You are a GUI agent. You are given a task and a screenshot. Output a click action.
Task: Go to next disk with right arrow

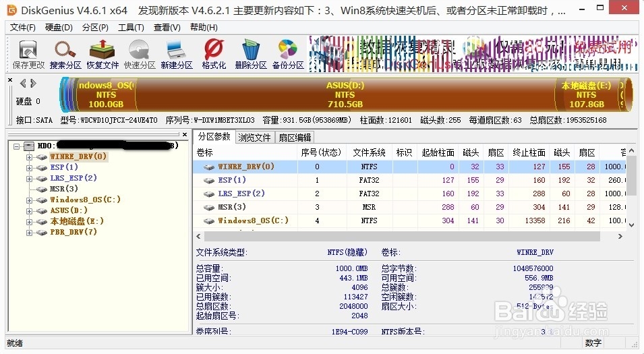33,84
